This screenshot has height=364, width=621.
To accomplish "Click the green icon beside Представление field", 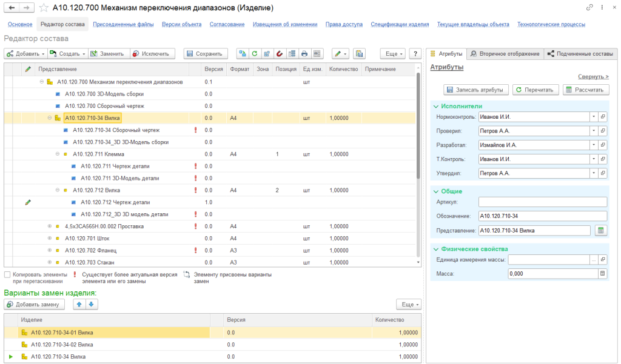I will point(600,230).
